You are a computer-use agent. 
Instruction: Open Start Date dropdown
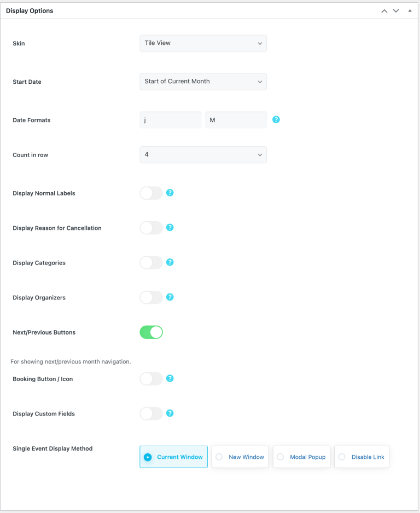pyautogui.click(x=203, y=82)
